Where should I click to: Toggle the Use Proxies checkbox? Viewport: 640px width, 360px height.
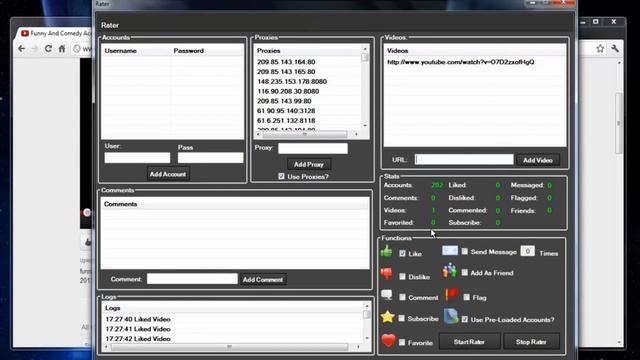pyautogui.click(x=281, y=176)
